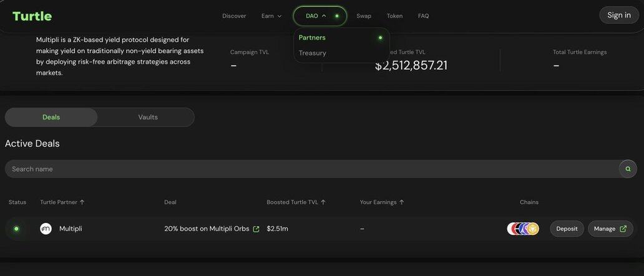Screen dimensions: 644x276
Task: Expand the Earn dropdown menu
Action: point(271,16)
